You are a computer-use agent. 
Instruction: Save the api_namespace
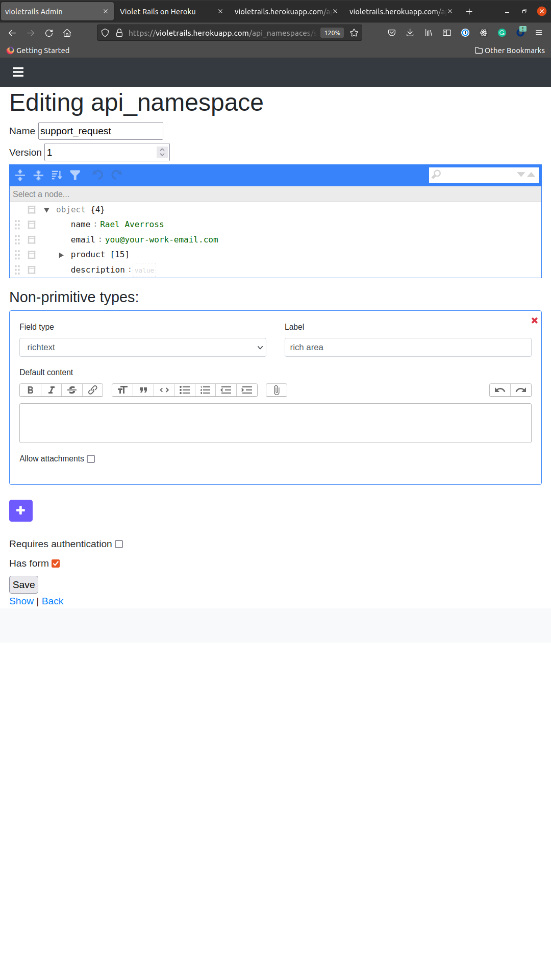point(24,585)
